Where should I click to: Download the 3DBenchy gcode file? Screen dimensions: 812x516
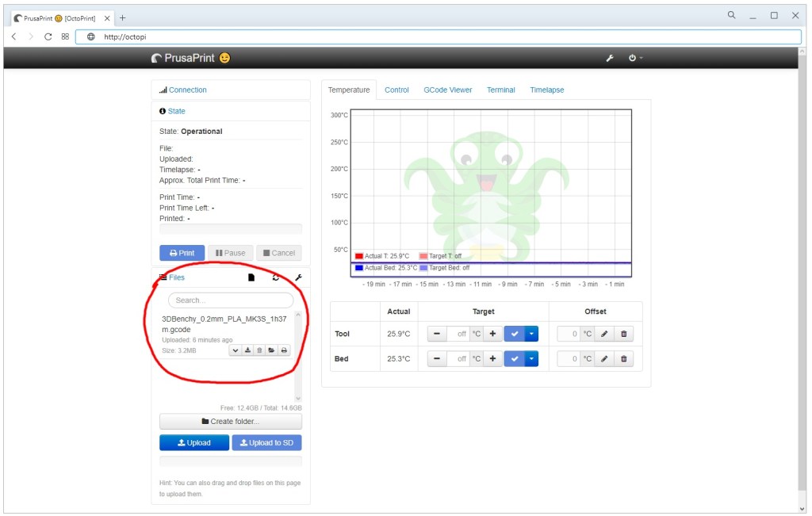click(248, 350)
